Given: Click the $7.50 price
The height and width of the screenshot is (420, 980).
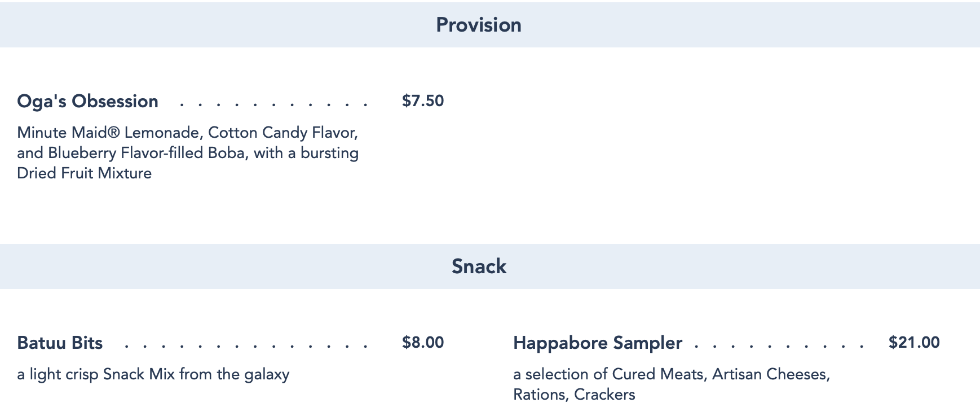Looking at the screenshot, I should 422,101.
